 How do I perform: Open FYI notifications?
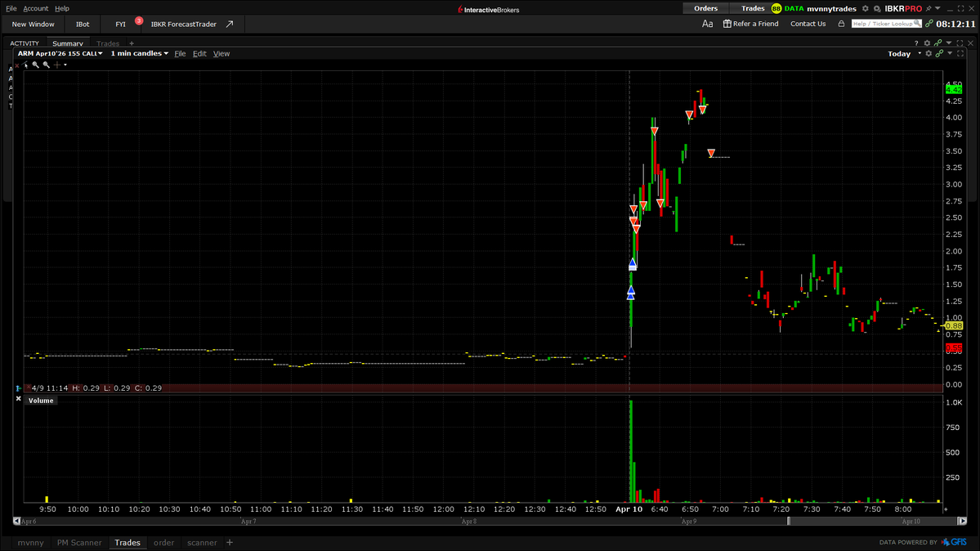tap(121, 25)
